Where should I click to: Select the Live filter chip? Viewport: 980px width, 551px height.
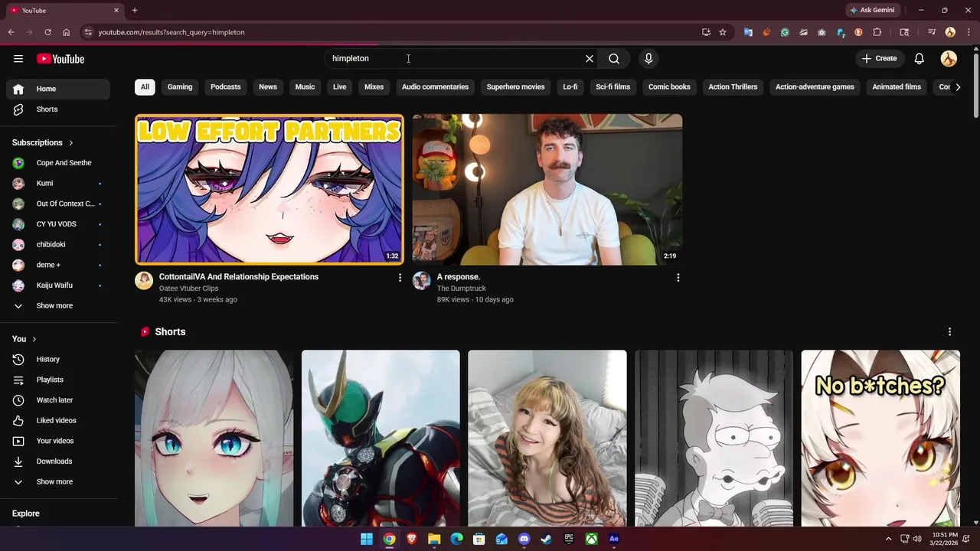coord(339,86)
